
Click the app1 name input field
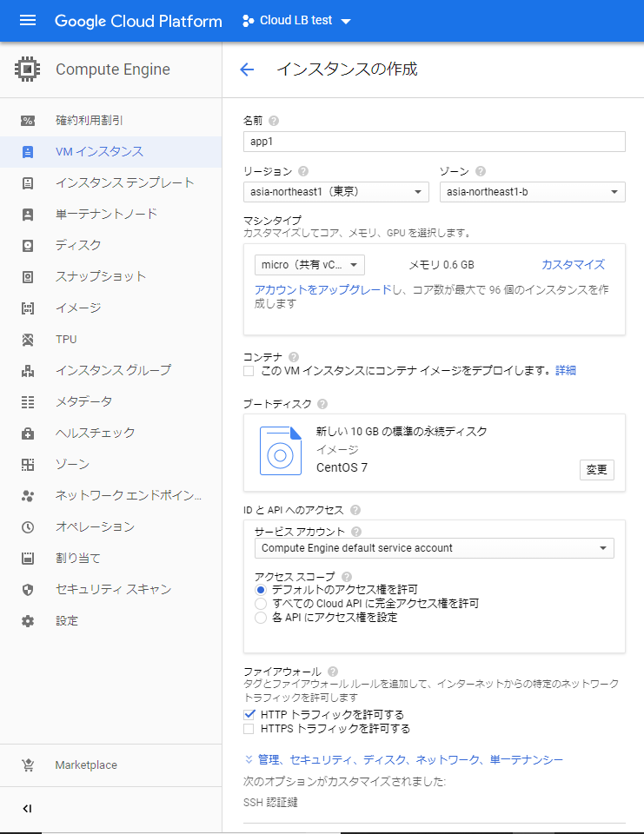coord(435,142)
